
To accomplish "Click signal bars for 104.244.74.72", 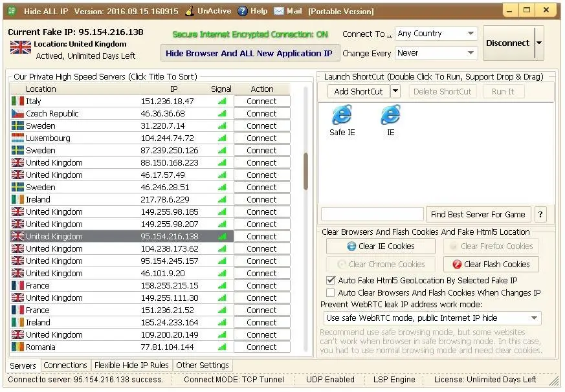I will (223, 138).
